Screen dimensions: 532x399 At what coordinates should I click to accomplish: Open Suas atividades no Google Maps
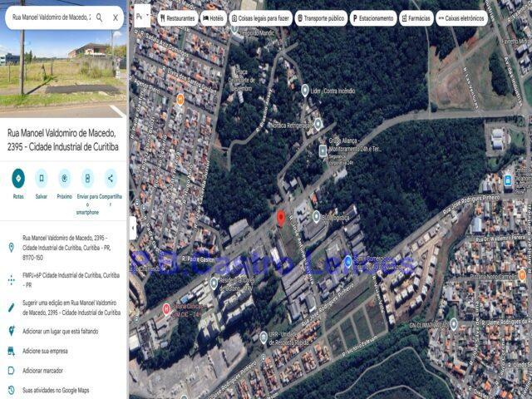(x=56, y=390)
